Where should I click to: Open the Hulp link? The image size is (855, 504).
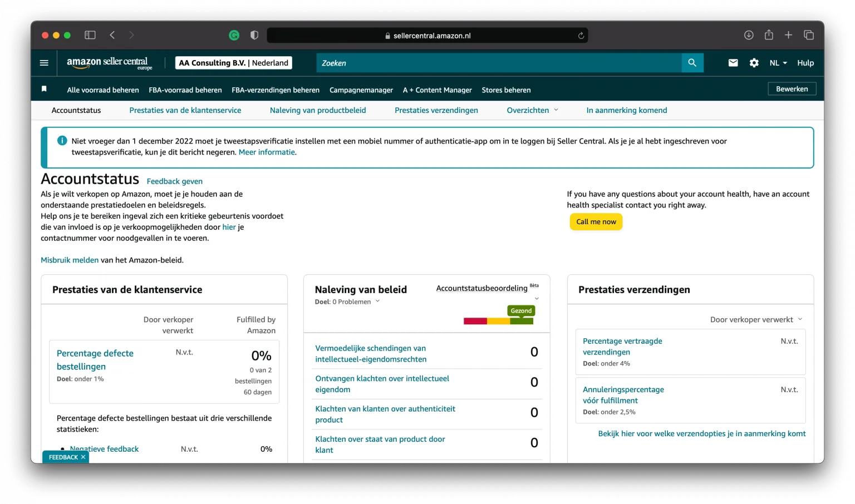[x=805, y=63]
